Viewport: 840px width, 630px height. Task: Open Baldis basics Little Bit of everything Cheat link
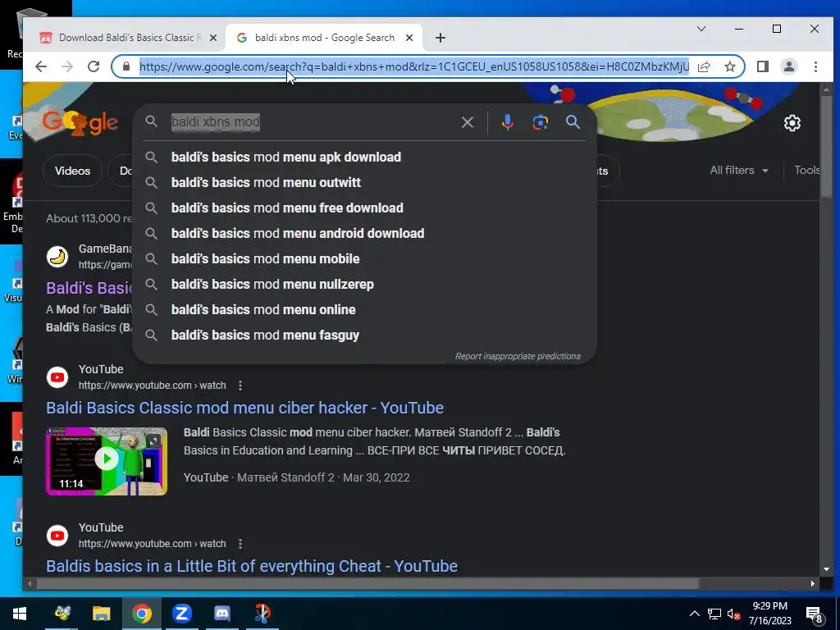pyautogui.click(x=252, y=566)
